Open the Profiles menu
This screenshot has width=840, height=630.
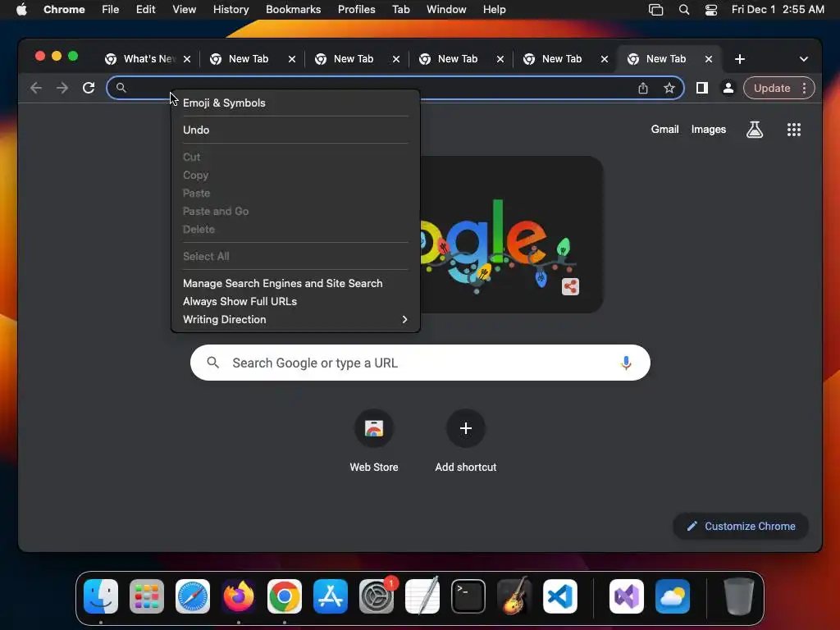pos(356,10)
